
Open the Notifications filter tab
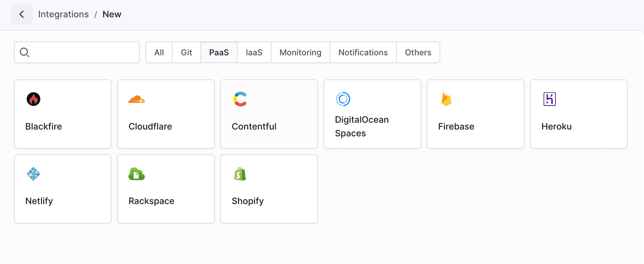point(363,52)
